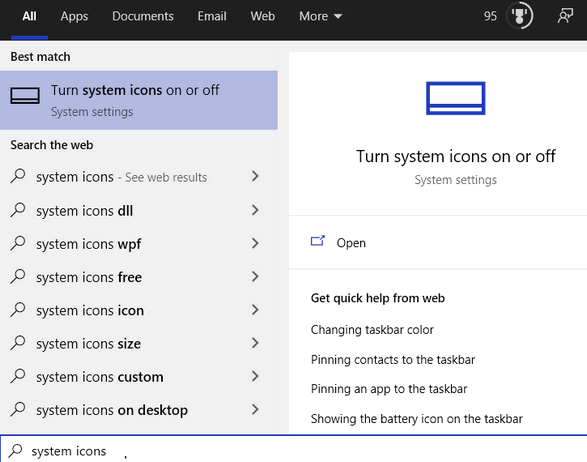
Task: Select the Email search tab
Action: coord(212,16)
